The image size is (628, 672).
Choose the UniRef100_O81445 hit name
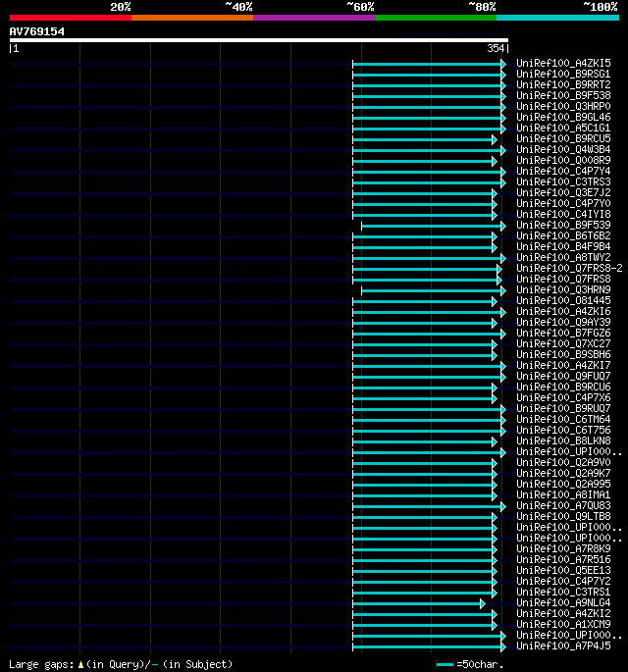(563, 300)
